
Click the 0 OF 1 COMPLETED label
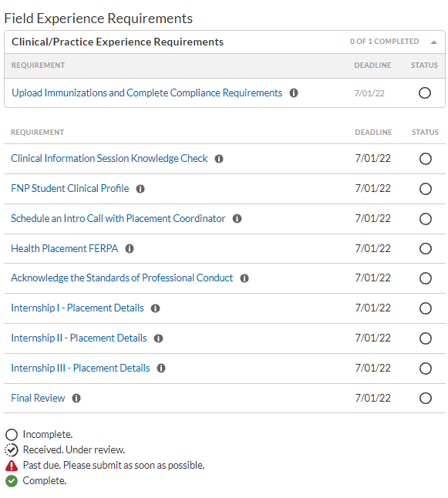tap(385, 42)
